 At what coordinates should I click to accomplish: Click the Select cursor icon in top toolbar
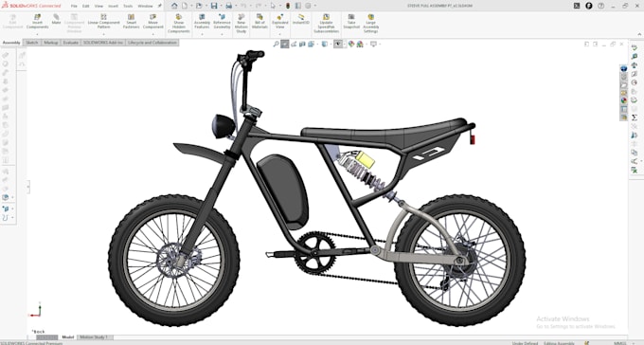tap(273, 6)
